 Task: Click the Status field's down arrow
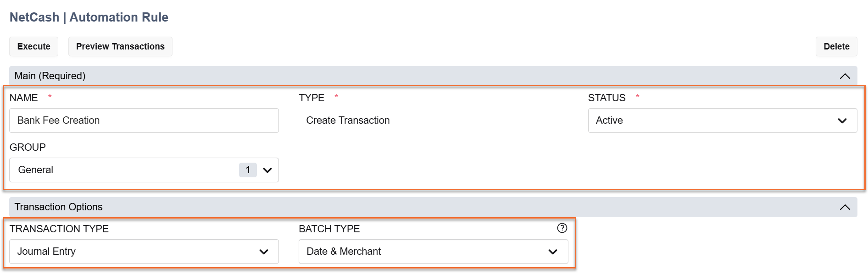coord(842,121)
